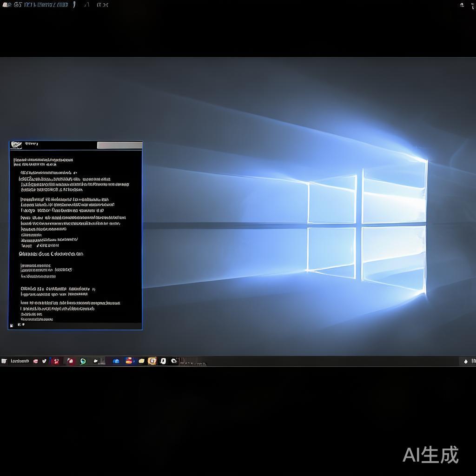
Task: Click the last white round taskbar icon
Action: click(174, 361)
